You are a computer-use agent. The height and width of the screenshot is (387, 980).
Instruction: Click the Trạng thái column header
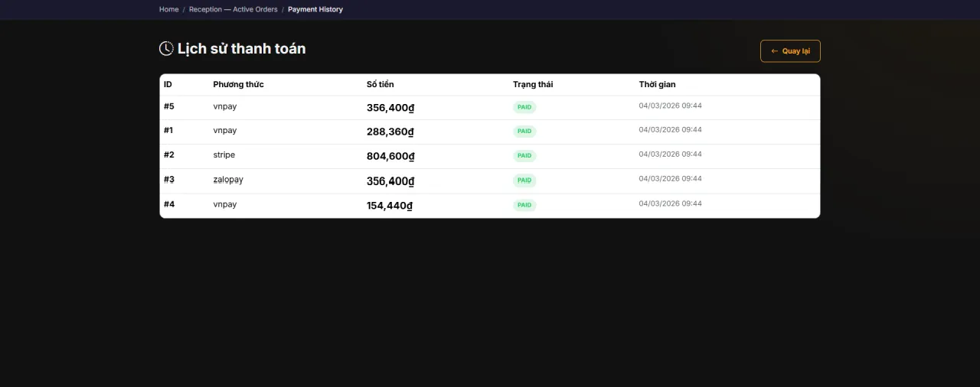533,84
